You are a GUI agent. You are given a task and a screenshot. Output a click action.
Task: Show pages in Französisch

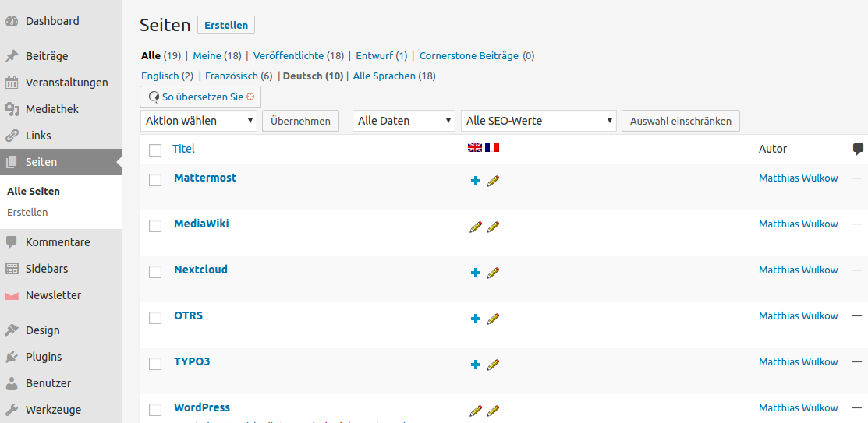[x=232, y=76]
